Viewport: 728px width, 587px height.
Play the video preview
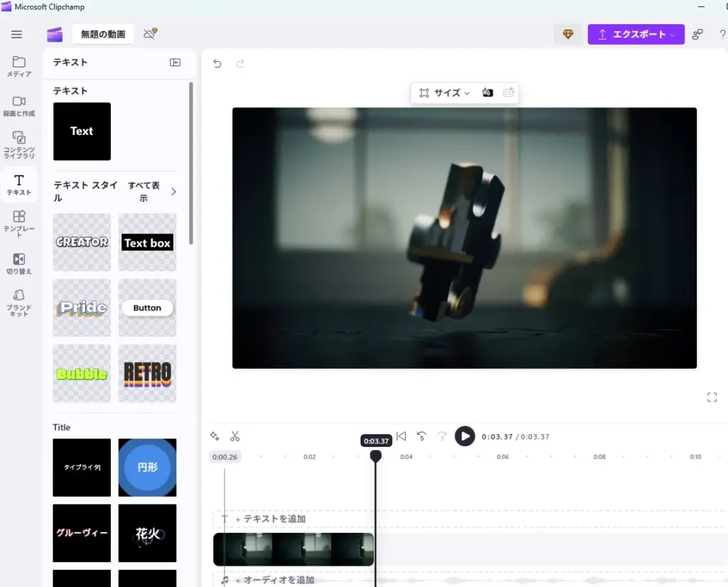465,436
